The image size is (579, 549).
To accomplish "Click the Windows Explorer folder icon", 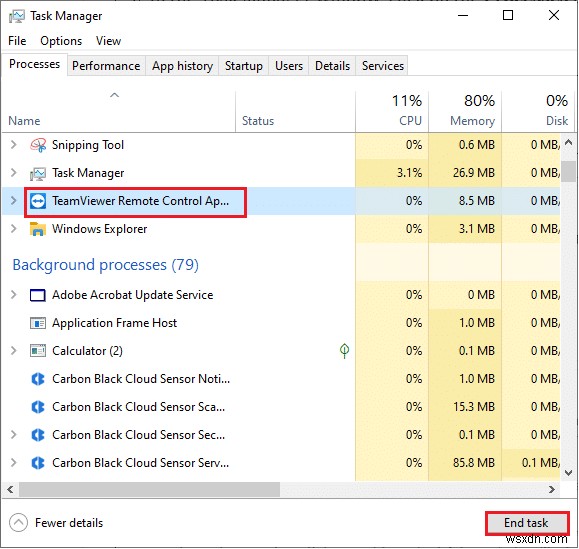I will click(x=38, y=229).
